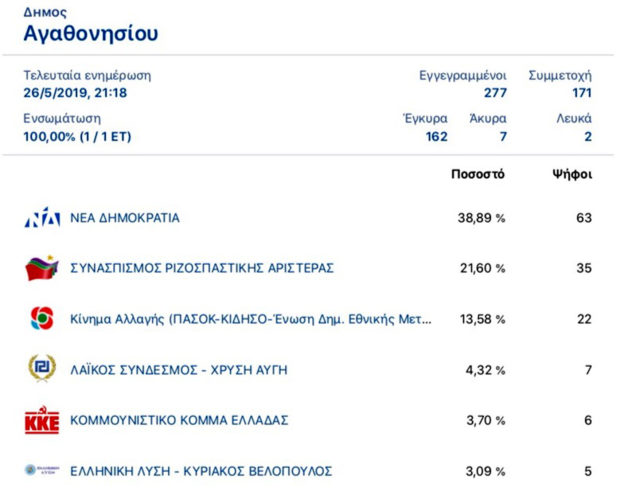Screen dimensions: 620x494
Task: Click Nea Dimokratia's 38,89 % percentage
Action: (481, 218)
